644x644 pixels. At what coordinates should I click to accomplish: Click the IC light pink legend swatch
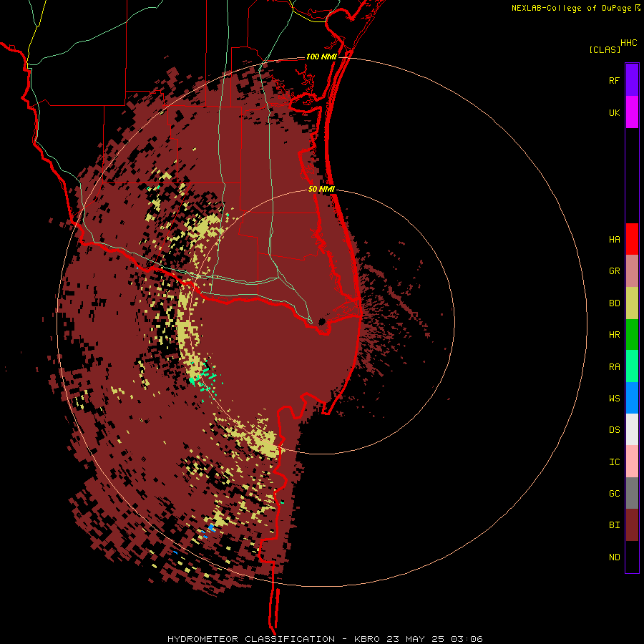pyautogui.click(x=632, y=462)
